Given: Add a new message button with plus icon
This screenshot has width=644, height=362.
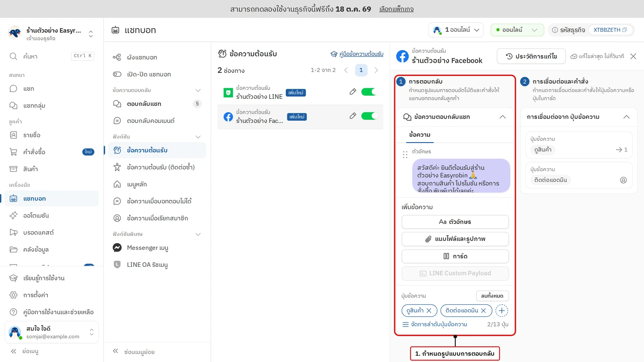Looking at the screenshot, I should click(502, 311).
